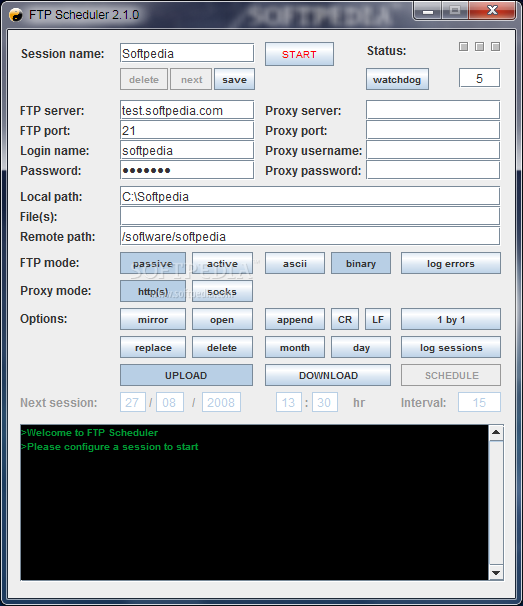This screenshot has height=606, width=523.
Task: Toggle the month option
Action: pyautogui.click(x=295, y=347)
